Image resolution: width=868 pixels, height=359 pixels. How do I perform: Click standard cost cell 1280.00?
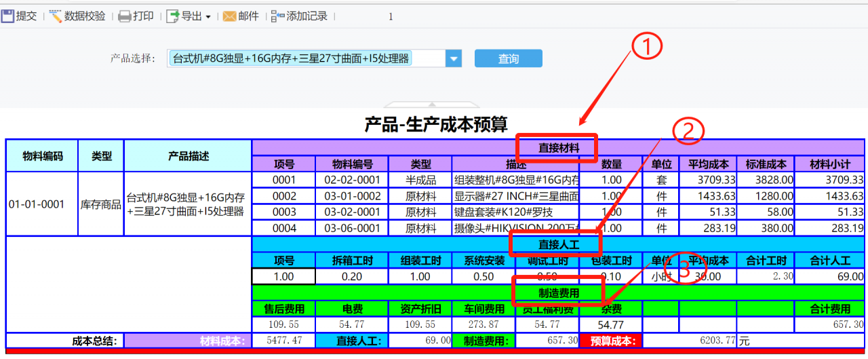[766, 195]
